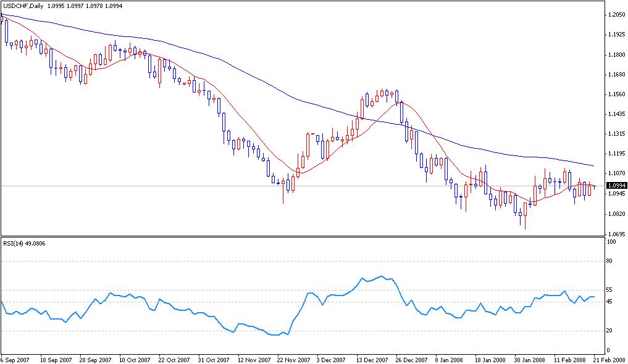This screenshot has width=628, height=364.
Task: Click the 1.1070 price axis label
Action: tap(616, 173)
